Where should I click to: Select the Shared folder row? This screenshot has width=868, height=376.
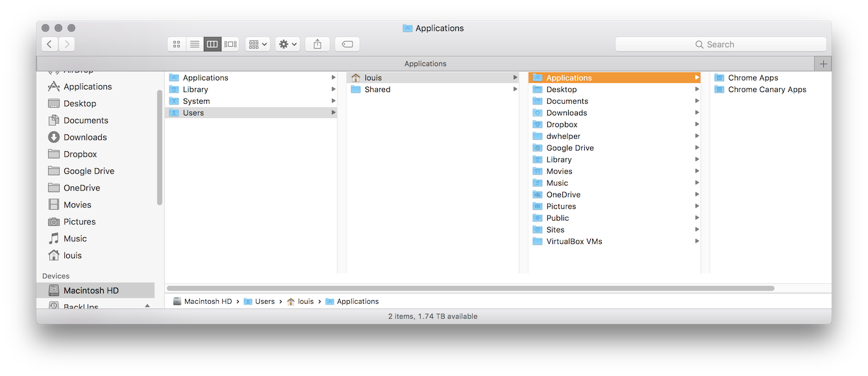pos(433,89)
